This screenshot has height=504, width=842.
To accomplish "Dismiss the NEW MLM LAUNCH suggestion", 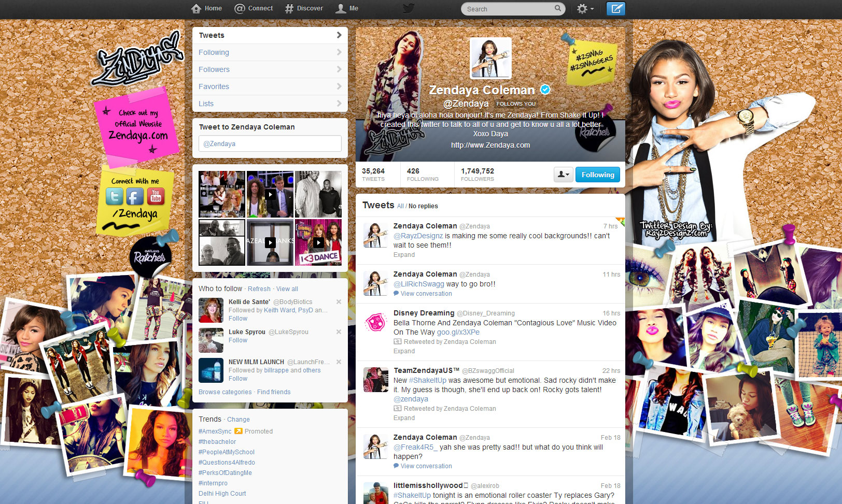I will (x=339, y=362).
